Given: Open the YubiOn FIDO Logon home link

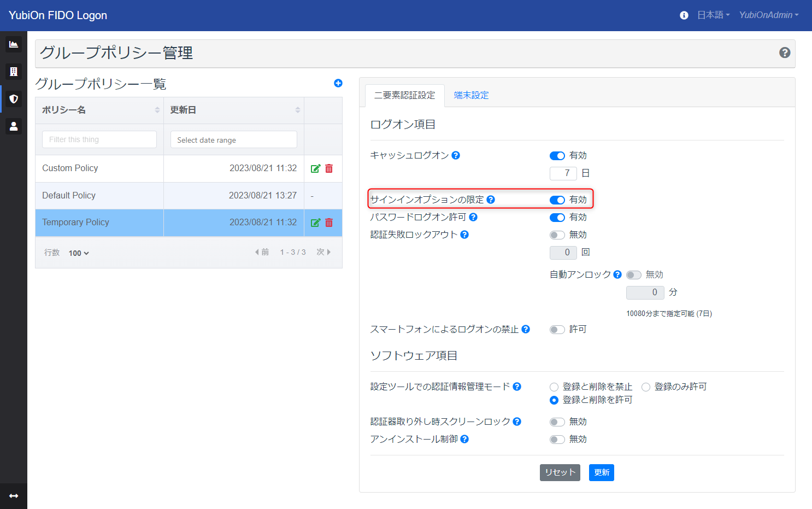Looking at the screenshot, I should 58,15.
